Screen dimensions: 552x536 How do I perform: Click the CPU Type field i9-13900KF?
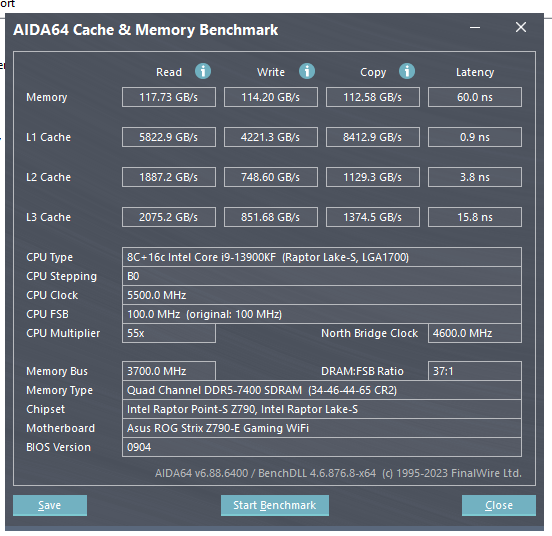322,257
